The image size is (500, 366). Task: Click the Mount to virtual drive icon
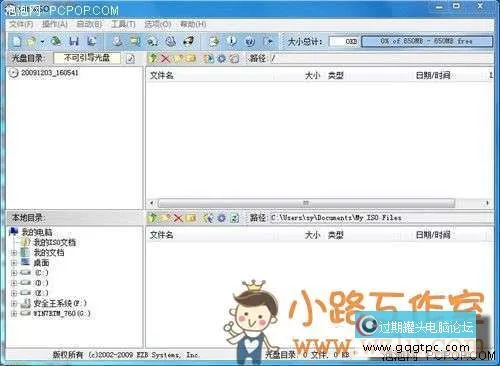171,41
